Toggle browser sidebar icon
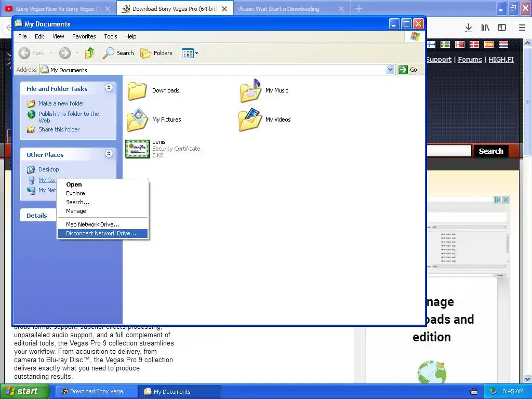Viewport: 532px width, 399px height. (x=502, y=28)
